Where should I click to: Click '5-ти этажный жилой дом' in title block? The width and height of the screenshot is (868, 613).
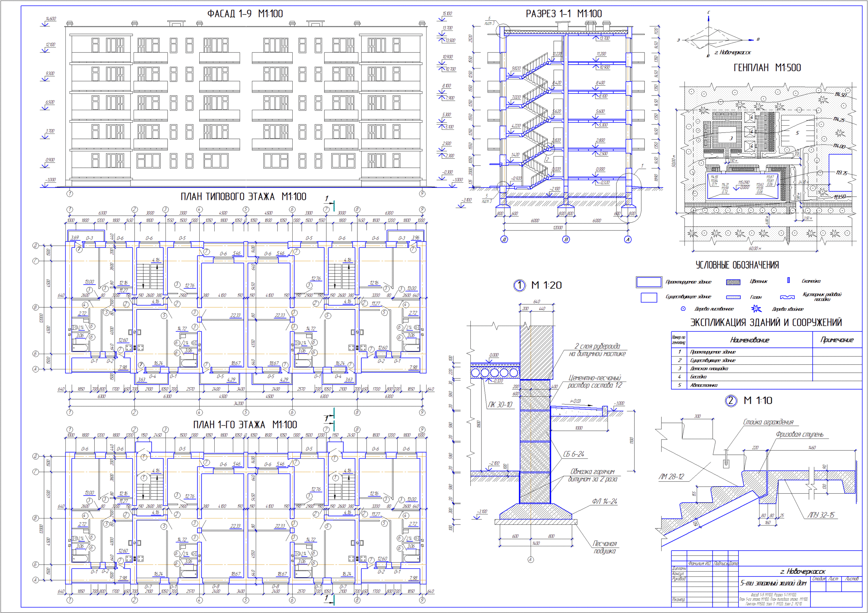(773, 583)
